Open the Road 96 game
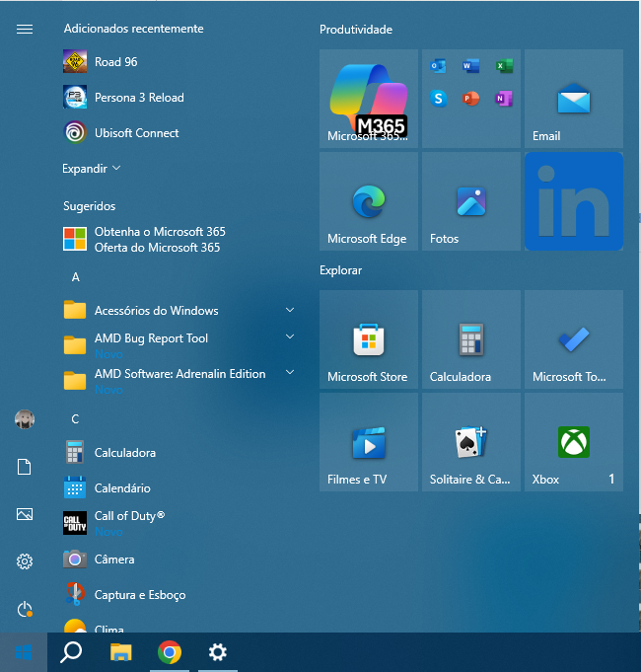Viewport: 641px width, 672px height. pyautogui.click(x=179, y=62)
